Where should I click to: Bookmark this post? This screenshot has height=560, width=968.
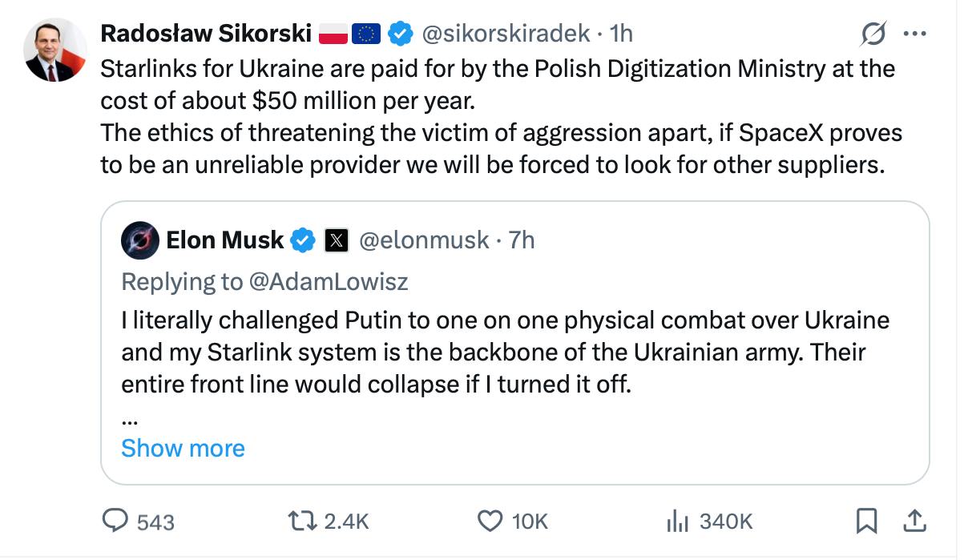tap(866, 522)
